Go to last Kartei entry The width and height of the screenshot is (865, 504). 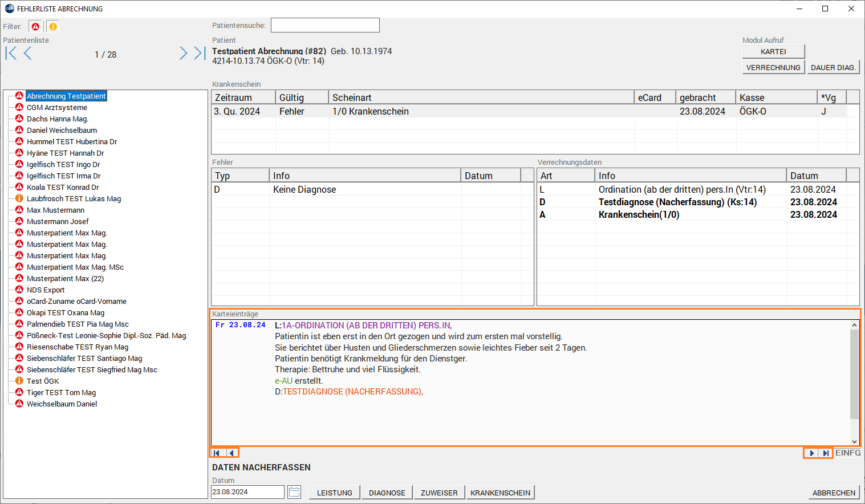[826, 453]
